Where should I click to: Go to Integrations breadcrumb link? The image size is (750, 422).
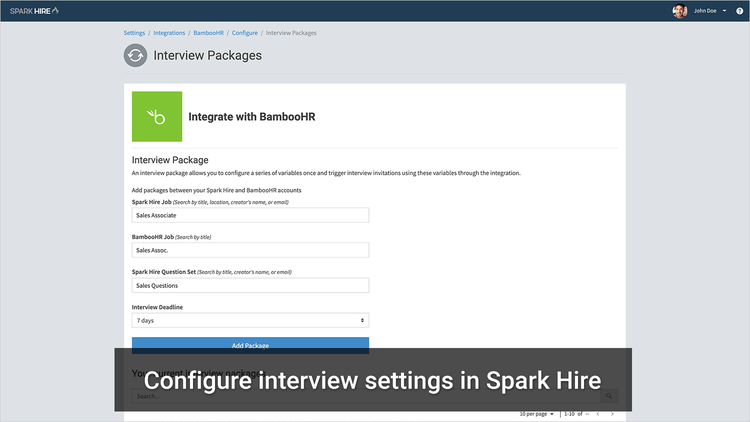(x=169, y=33)
